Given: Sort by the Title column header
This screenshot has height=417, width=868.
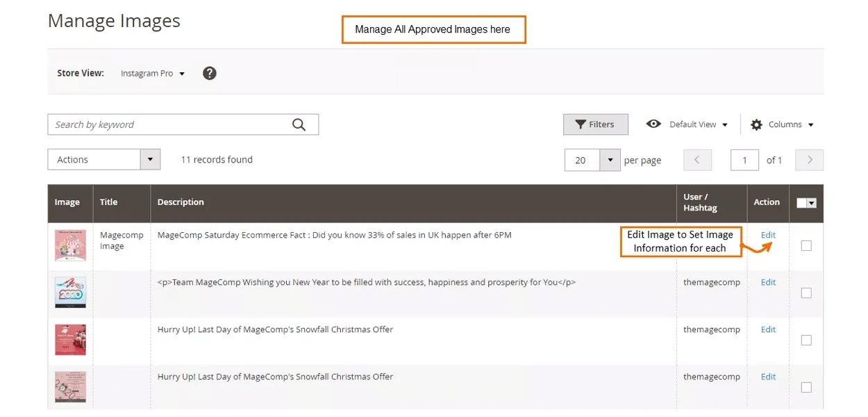Looking at the screenshot, I should click(109, 202).
